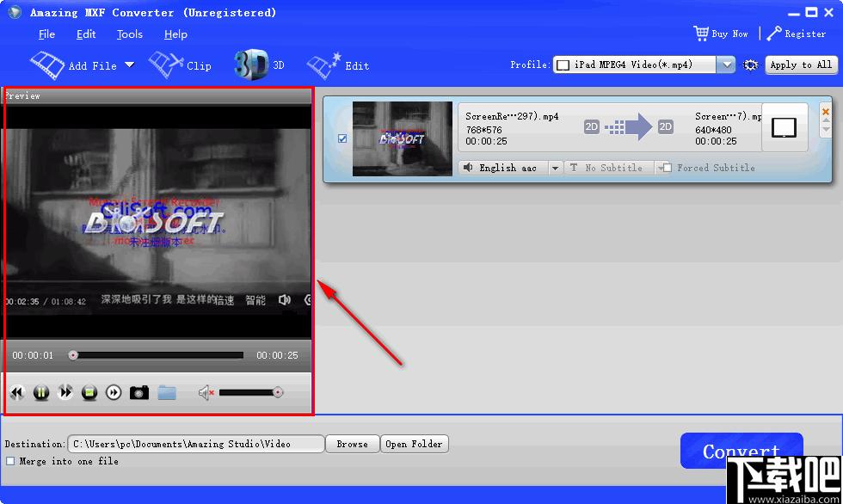Click the output 2D badge

click(x=666, y=126)
